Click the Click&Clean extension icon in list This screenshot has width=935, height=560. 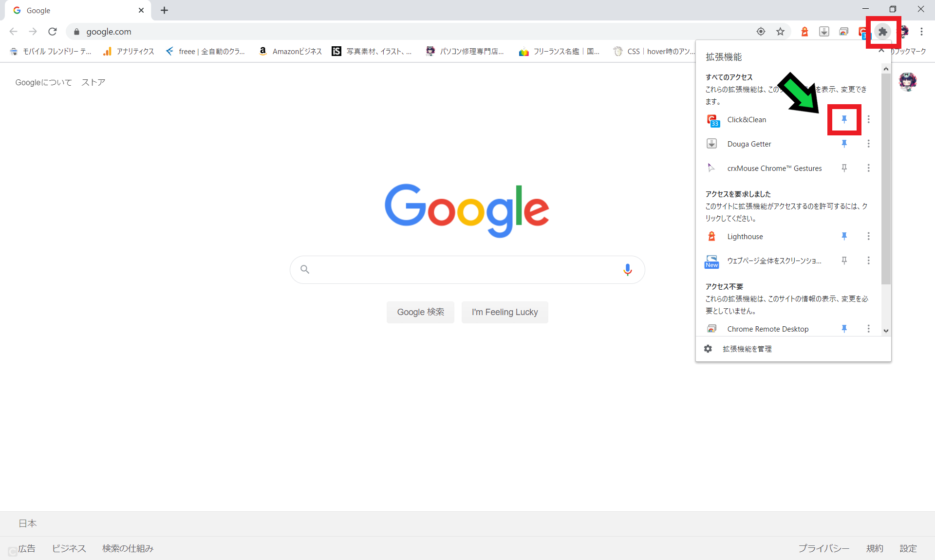tap(713, 120)
